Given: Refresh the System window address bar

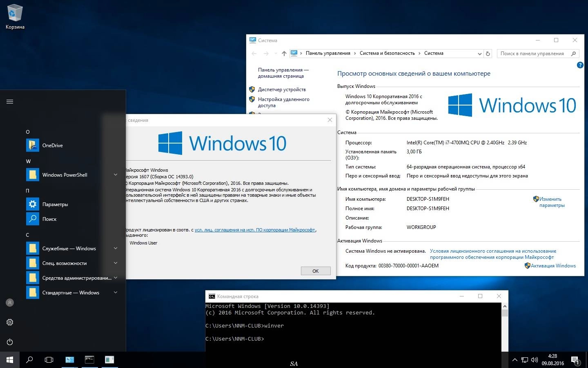Looking at the screenshot, I should [x=488, y=54].
